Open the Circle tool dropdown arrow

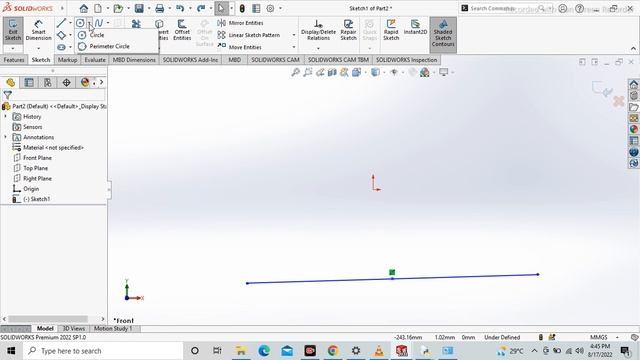pyautogui.click(x=90, y=23)
